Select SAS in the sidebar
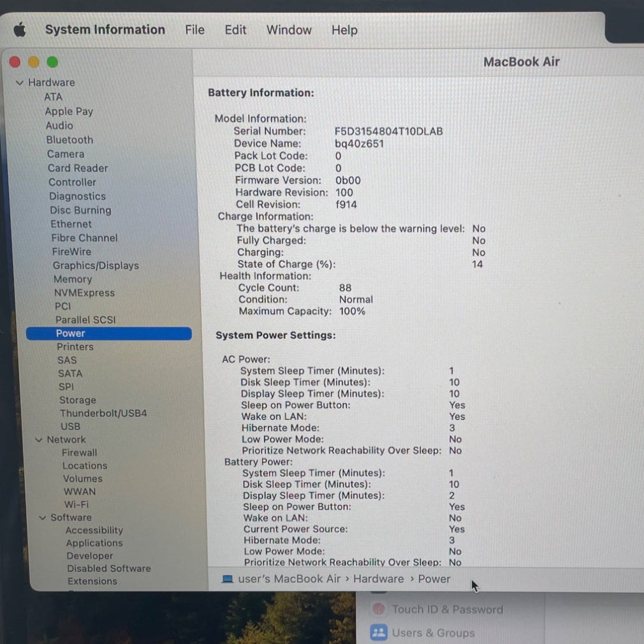The width and height of the screenshot is (644, 644). point(67,360)
